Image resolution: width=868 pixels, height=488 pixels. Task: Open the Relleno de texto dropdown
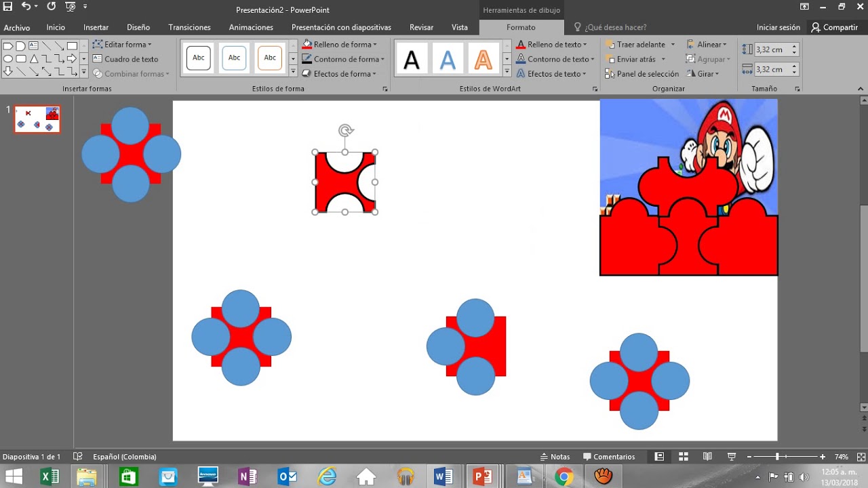553,44
